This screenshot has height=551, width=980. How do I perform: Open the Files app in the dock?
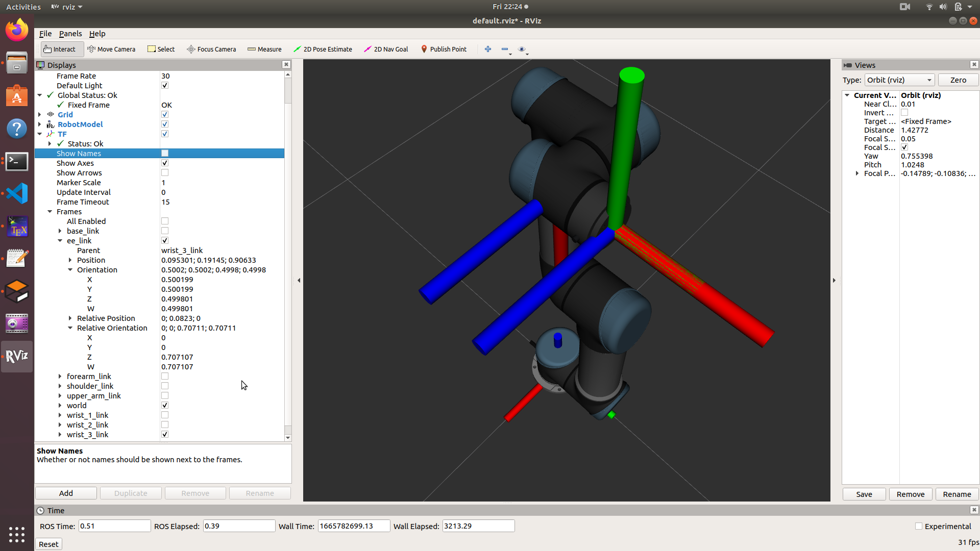click(x=17, y=63)
